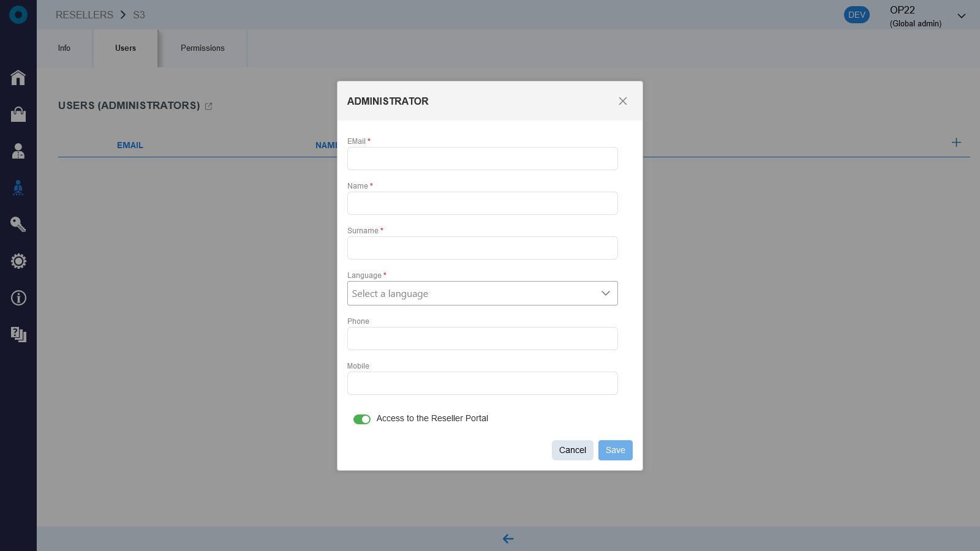Click the Access to the Reseller Portal label

pyautogui.click(x=432, y=419)
